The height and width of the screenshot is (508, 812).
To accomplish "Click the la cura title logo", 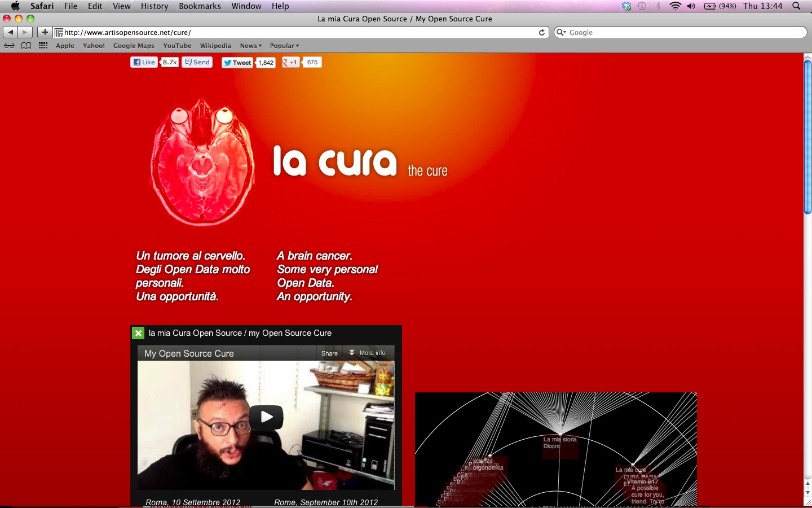I will [x=335, y=161].
